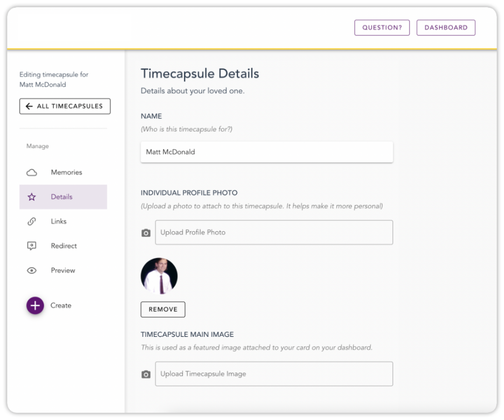Image resolution: width=504 pixels, height=420 pixels.
Task: Open the Links section
Action: click(58, 221)
